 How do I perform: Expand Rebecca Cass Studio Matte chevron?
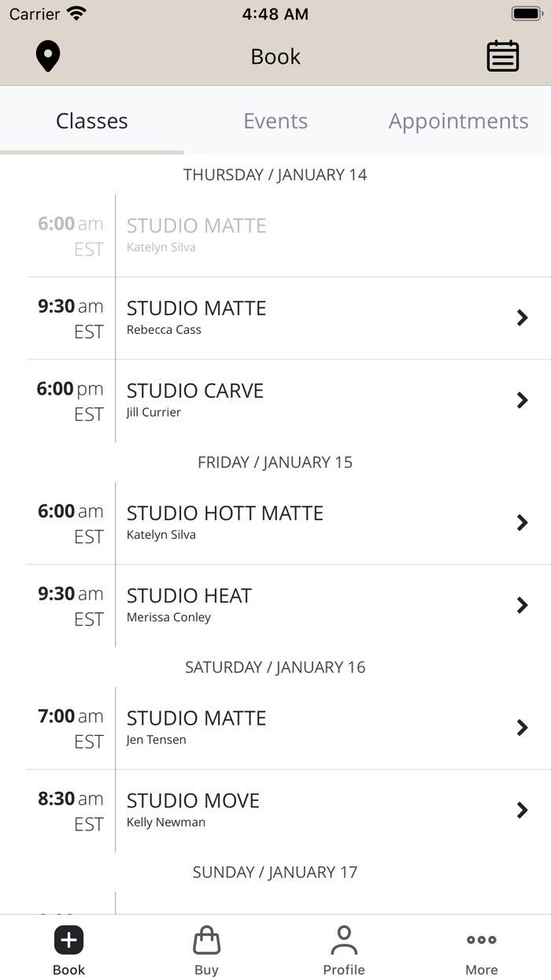522,317
